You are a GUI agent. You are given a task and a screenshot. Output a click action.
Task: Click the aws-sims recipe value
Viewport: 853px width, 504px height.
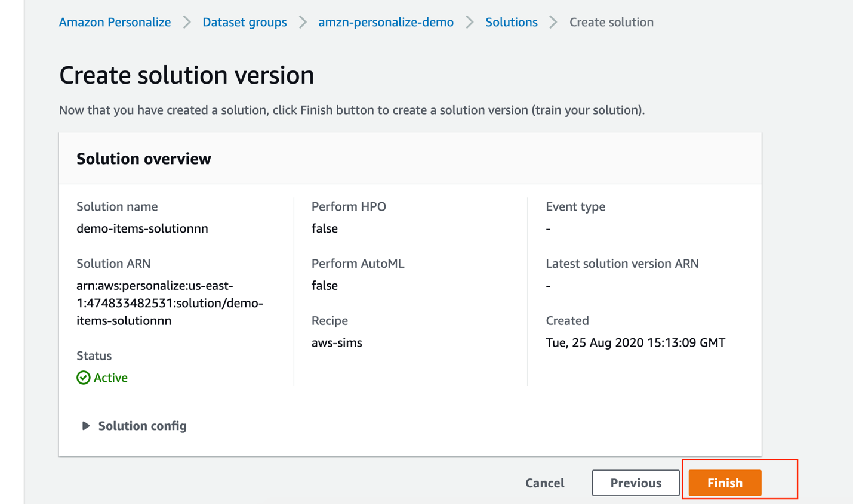click(x=337, y=342)
